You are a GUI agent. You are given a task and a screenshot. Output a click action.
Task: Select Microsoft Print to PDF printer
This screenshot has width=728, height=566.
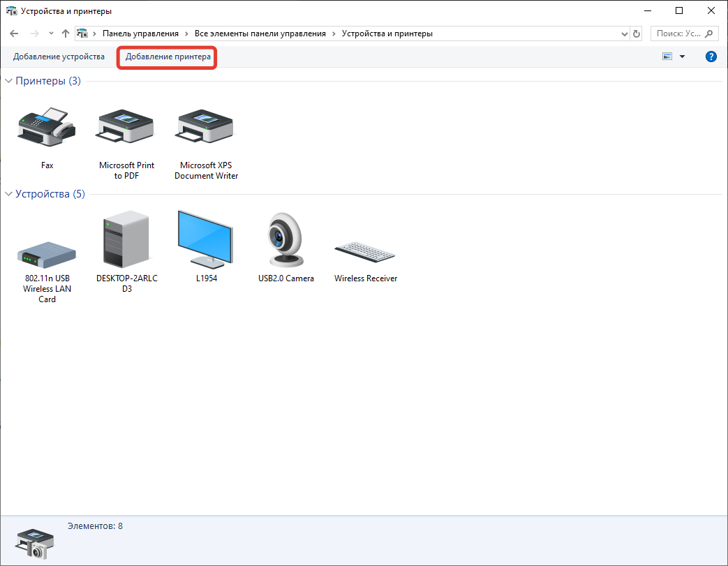[126, 128]
